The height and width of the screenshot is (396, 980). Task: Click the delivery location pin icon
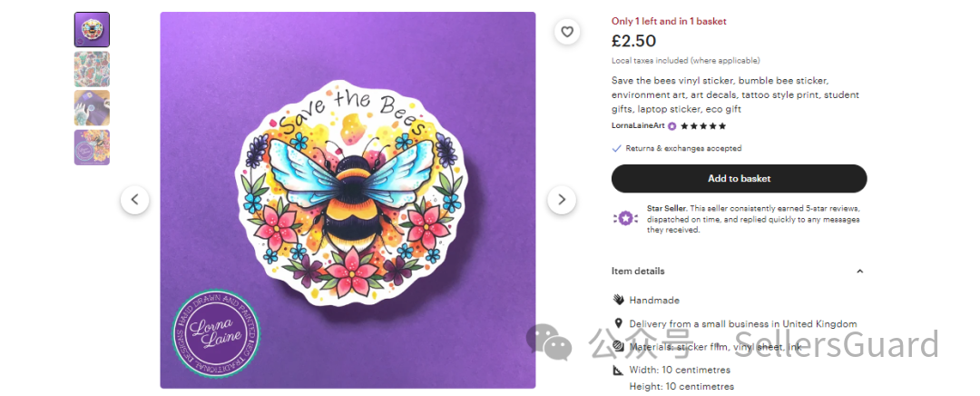[x=618, y=323]
